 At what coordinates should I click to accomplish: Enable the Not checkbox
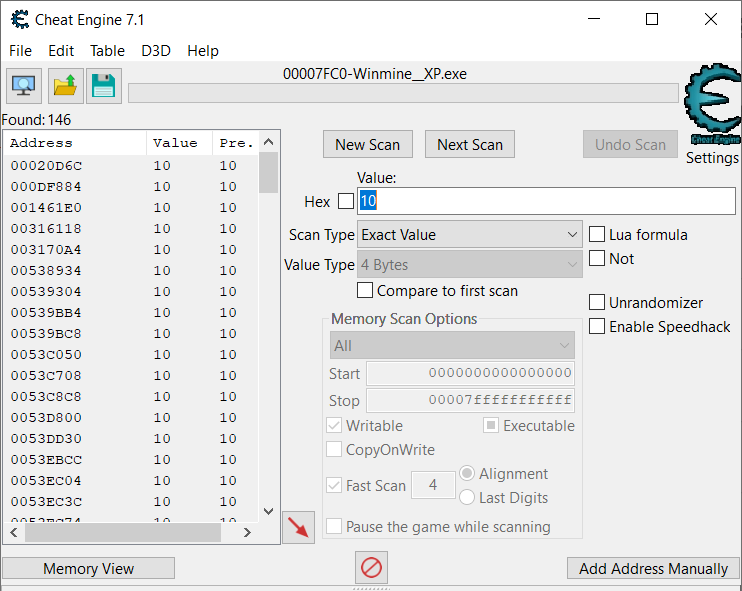[597, 258]
